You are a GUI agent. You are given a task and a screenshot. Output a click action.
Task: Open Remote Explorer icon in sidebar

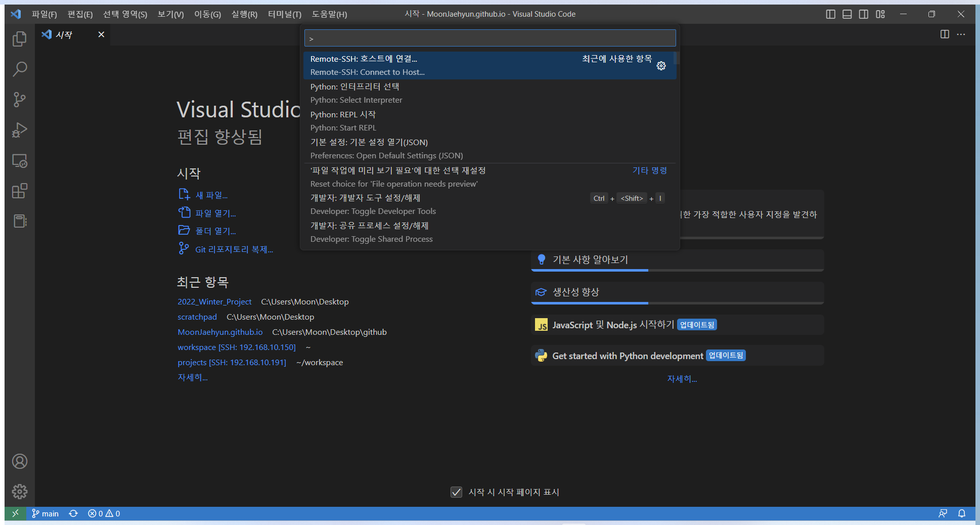(19, 161)
